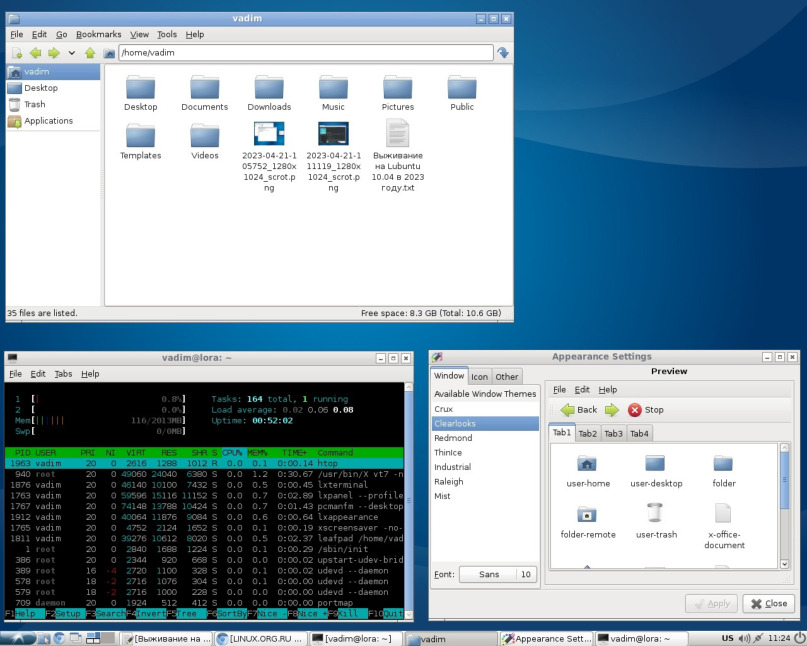This screenshot has width=807, height=646.
Task: Open the history dropdown arrow in file manager
Action: coord(71,53)
